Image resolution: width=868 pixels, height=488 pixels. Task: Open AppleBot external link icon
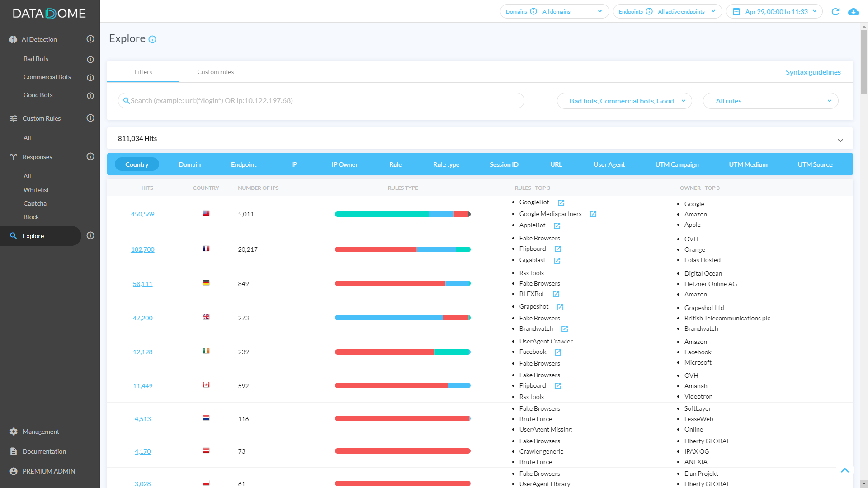557,225
